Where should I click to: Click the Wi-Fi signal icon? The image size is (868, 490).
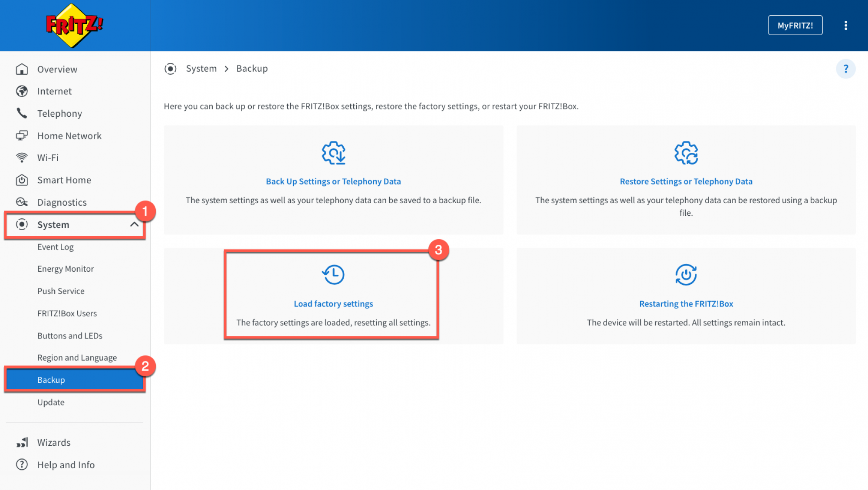pos(22,158)
